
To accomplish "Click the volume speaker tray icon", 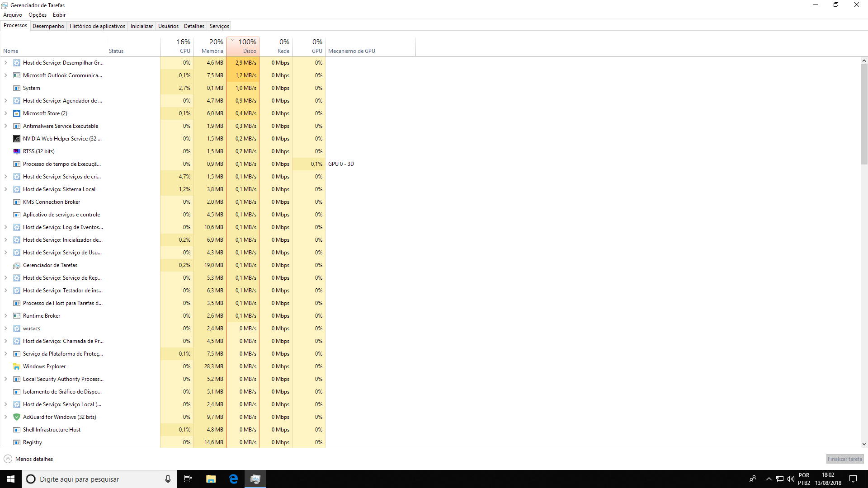I will coord(791,479).
